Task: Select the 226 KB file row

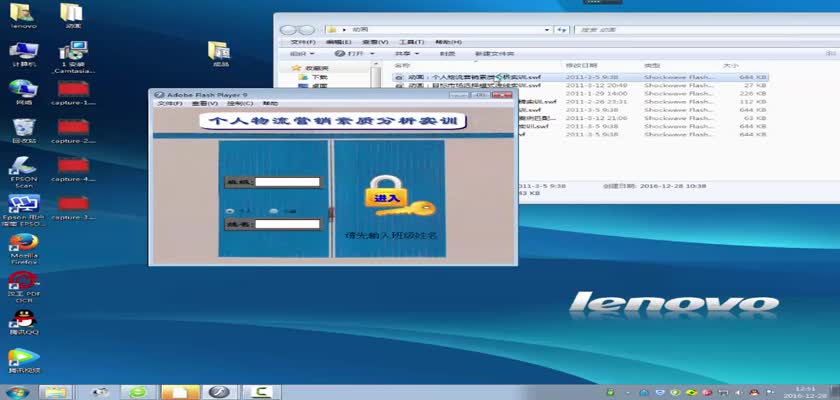Action: (643, 94)
